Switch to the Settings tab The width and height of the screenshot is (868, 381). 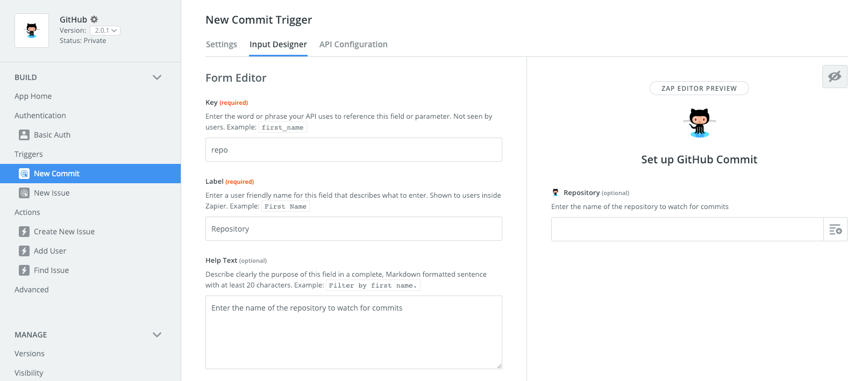pos(221,44)
